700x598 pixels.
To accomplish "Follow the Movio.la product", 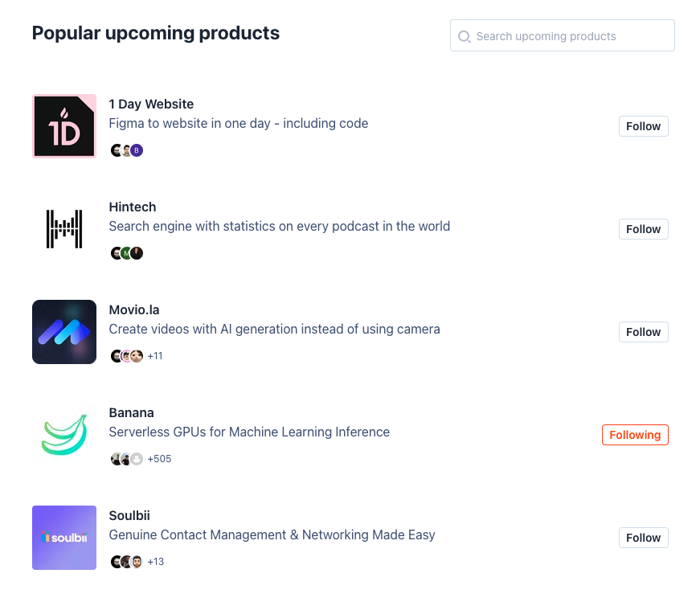I will (643, 332).
